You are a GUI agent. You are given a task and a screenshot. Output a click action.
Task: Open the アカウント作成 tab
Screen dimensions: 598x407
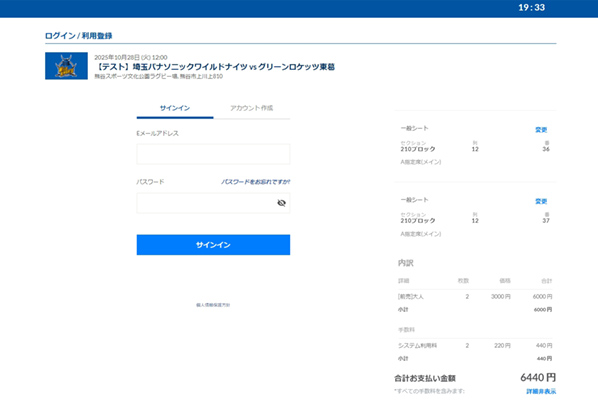(x=251, y=108)
